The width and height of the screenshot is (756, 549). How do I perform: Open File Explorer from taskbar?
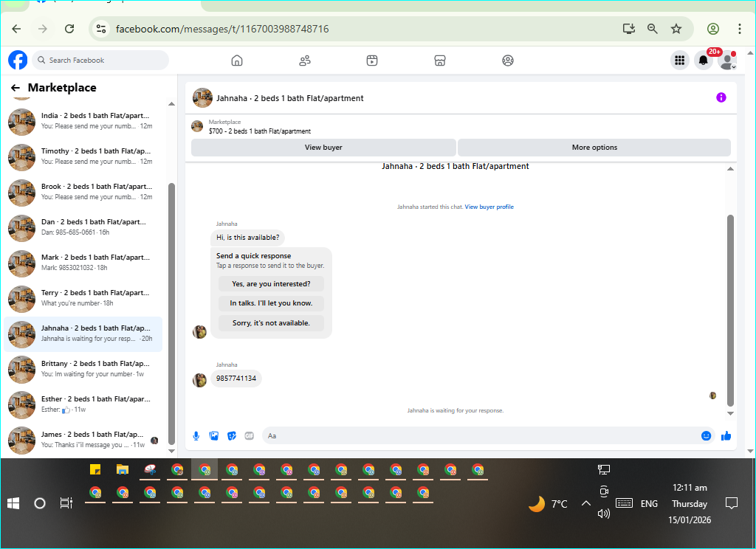tap(123, 469)
